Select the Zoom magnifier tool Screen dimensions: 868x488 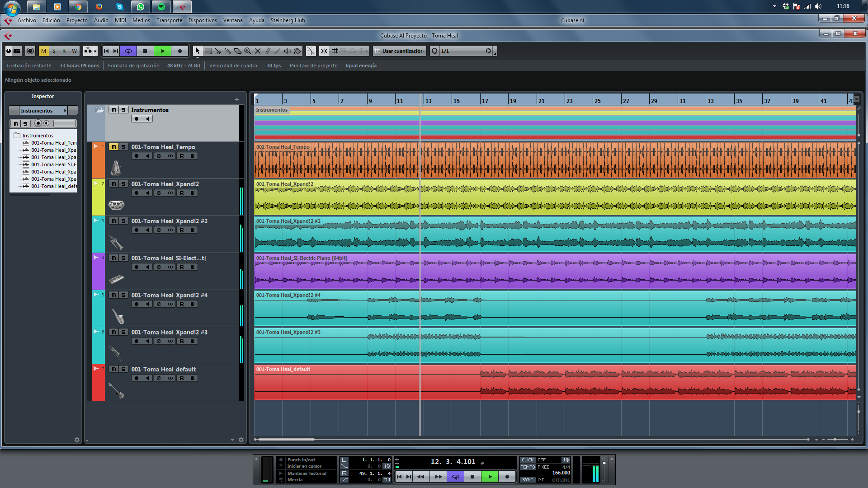point(248,51)
